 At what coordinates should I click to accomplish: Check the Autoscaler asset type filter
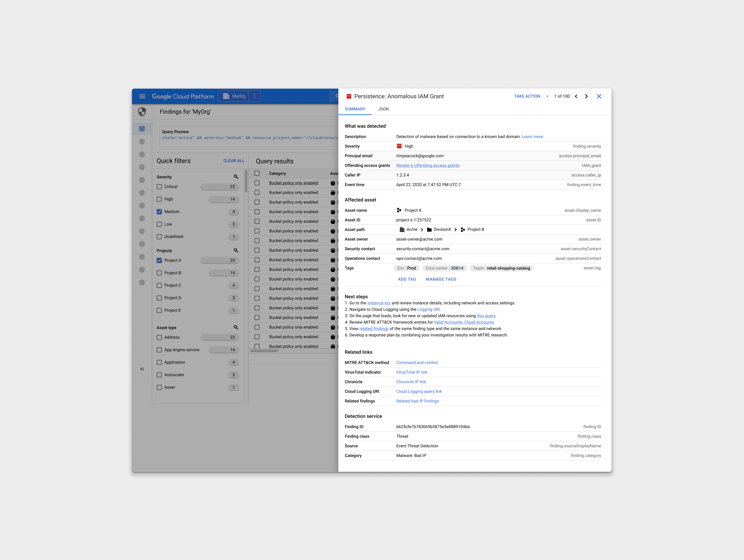[x=160, y=375]
